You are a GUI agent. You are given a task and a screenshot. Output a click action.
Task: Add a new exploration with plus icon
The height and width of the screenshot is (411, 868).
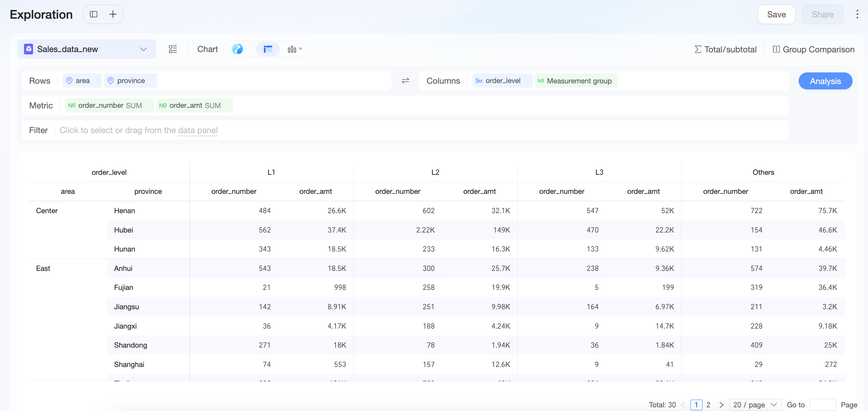113,14
